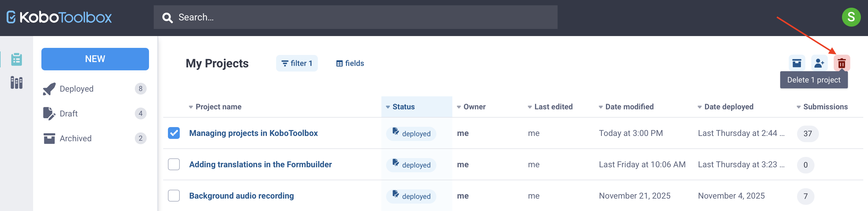Image resolution: width=868 pixels, height=211 pixels.
Task: Show Archived projects in the sidebar
Action: pyautogui.click(x=75, y=138)
